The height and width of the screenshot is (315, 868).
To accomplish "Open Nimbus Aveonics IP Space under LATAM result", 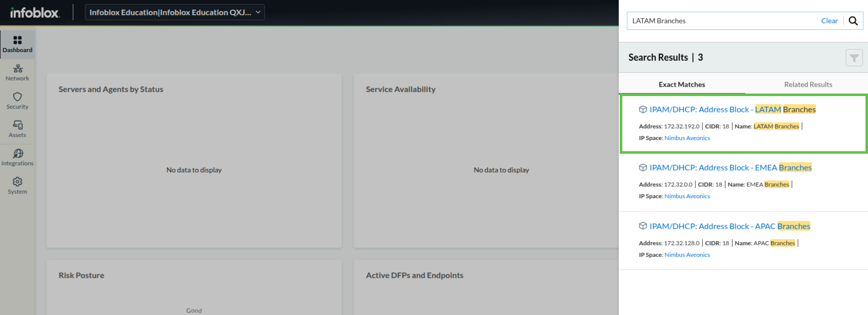I will pyautogui.click(x=687, y=138).
